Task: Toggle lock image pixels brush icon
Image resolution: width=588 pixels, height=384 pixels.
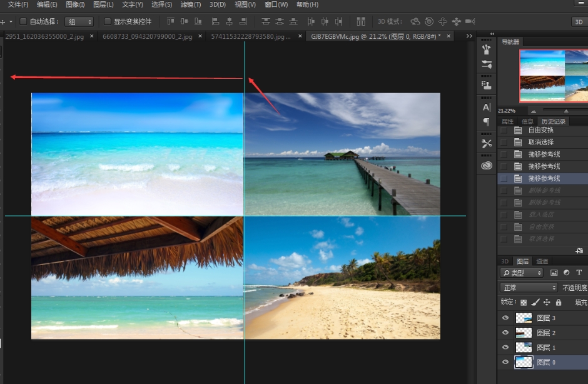Action: click(x=535, y=302)
